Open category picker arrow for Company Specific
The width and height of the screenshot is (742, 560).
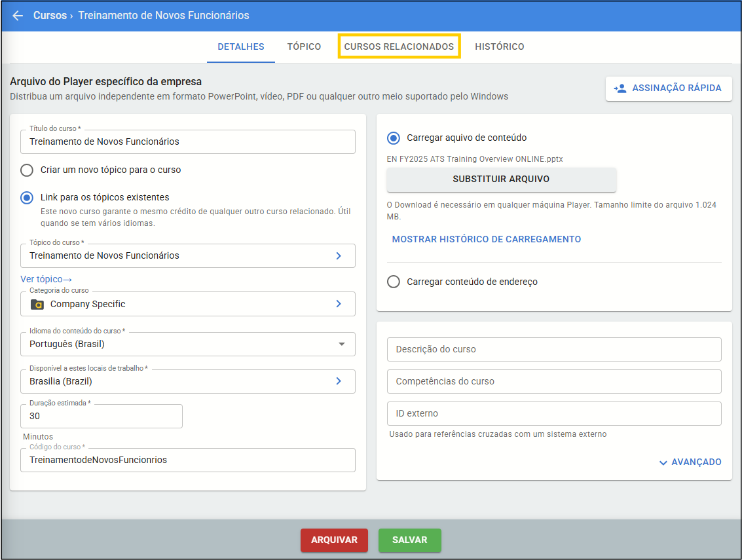point(339,304)
